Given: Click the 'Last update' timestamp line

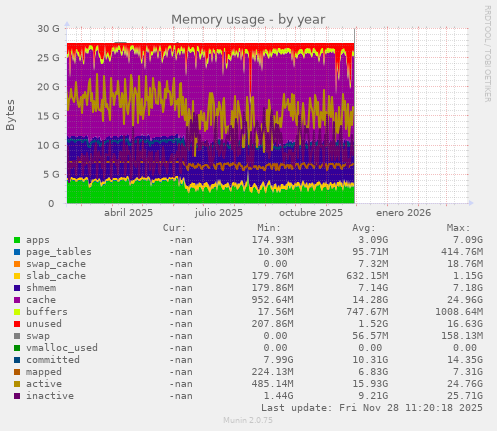Looking at the screenshot, I should tap(372, 408).
